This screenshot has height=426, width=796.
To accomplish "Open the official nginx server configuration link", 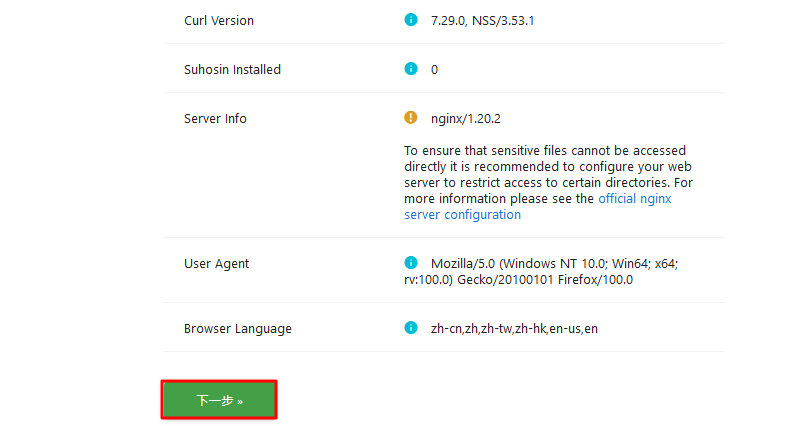I will (634, 199).
